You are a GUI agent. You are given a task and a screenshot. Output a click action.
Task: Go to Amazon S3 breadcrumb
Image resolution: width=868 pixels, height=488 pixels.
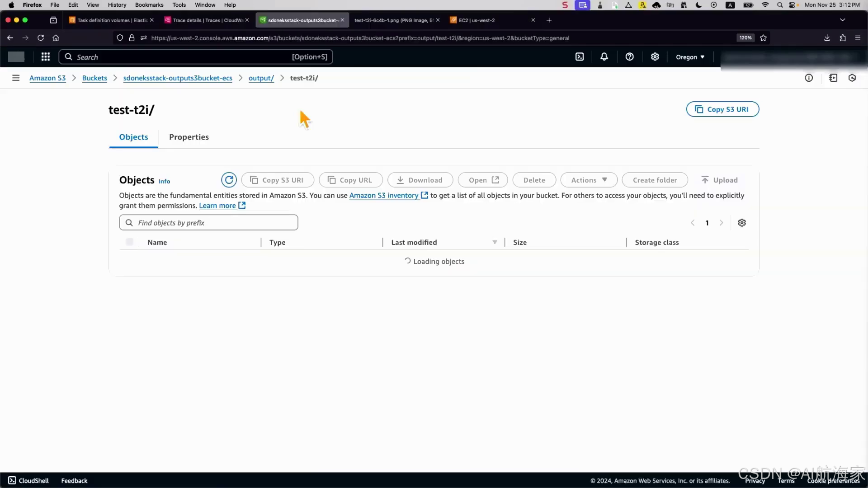click(x=47, y=78)
